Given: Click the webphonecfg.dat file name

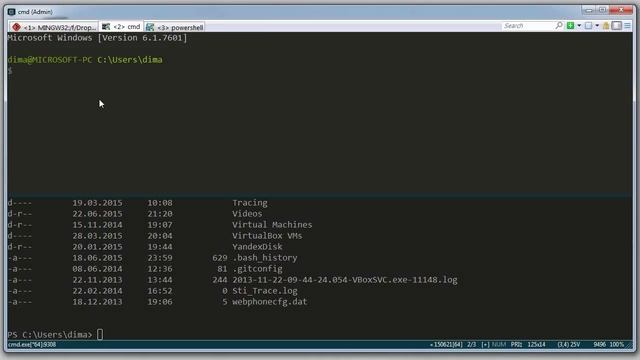Looking at the screenshot, I should coord(270,302).
